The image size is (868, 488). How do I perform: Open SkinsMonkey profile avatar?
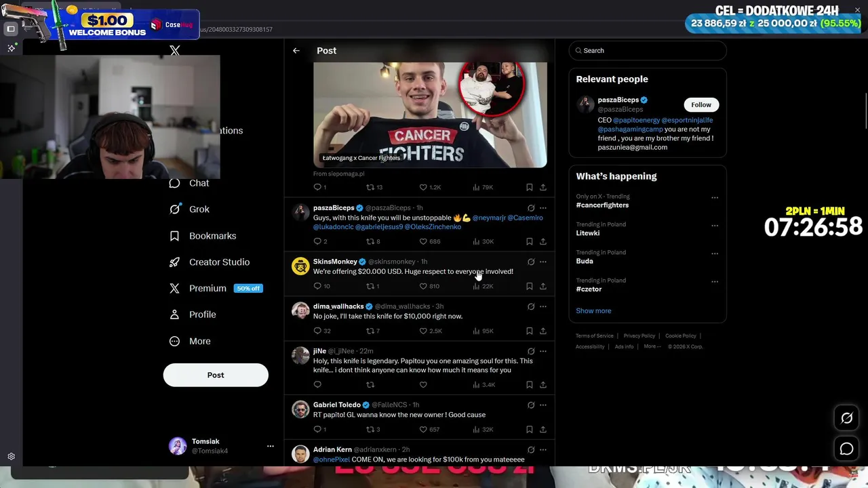pos(300,266)
